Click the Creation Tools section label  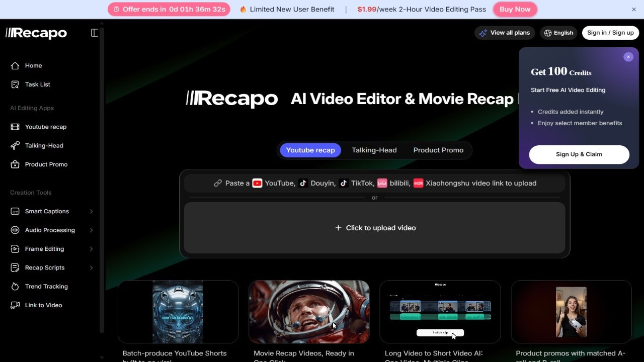[x=31, y=193]
